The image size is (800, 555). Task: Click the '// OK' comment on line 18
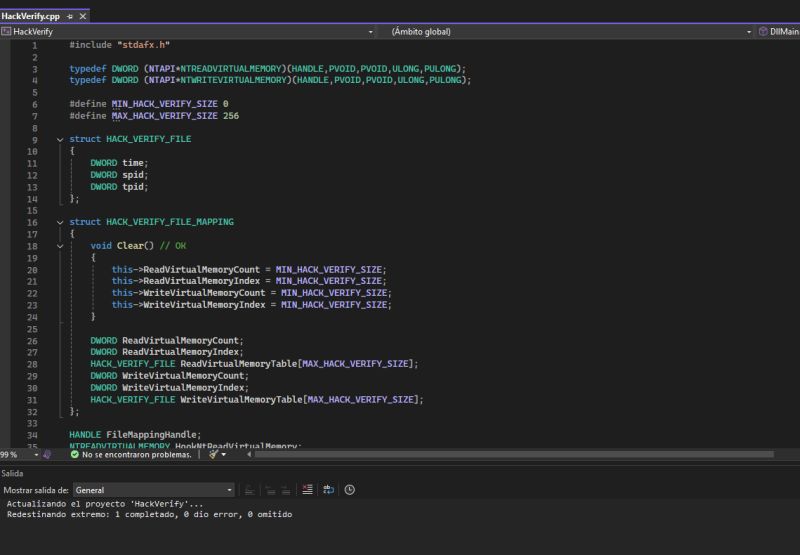click(173, 246)
